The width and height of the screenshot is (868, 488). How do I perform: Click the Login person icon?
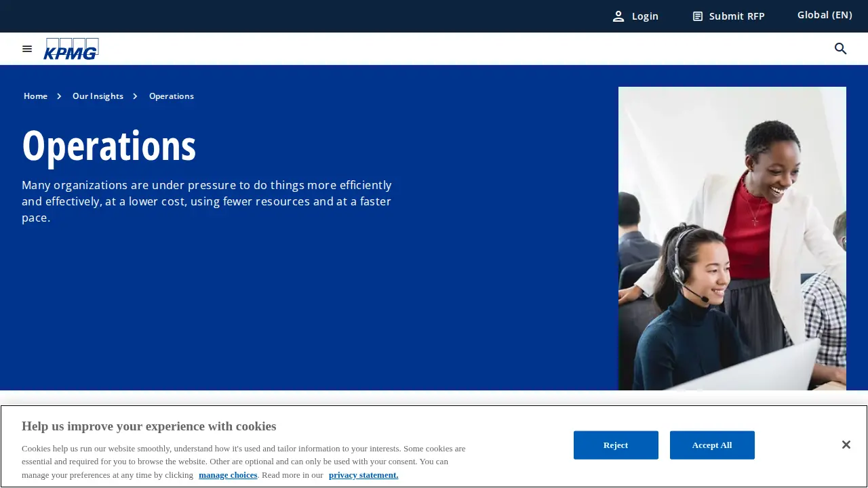point(618,16)
